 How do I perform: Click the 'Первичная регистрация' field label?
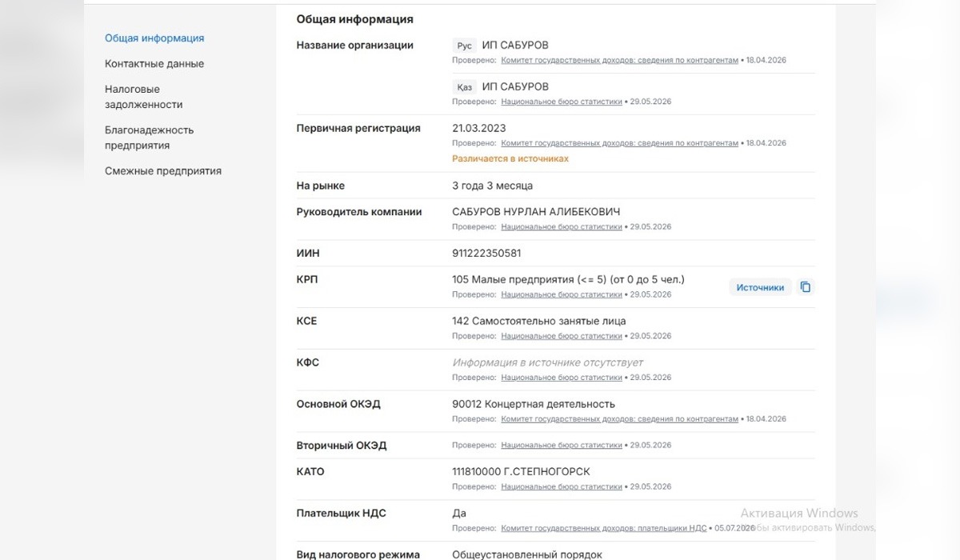pos(358,128)
